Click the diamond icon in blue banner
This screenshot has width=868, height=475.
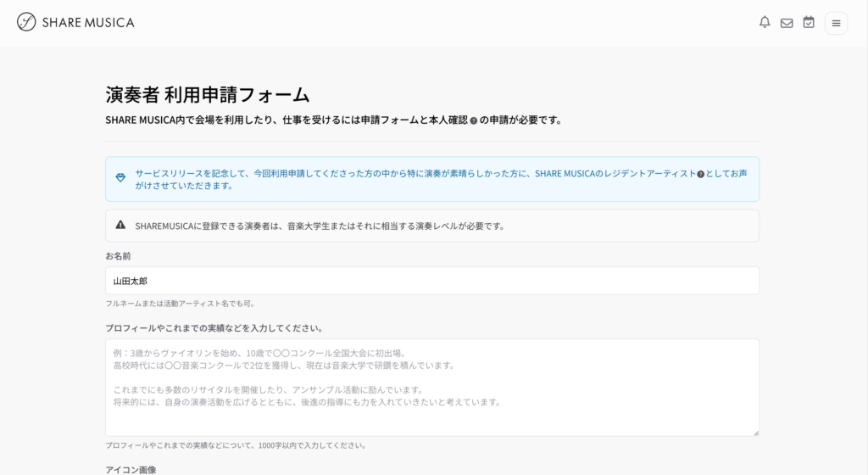pos(120,178)
